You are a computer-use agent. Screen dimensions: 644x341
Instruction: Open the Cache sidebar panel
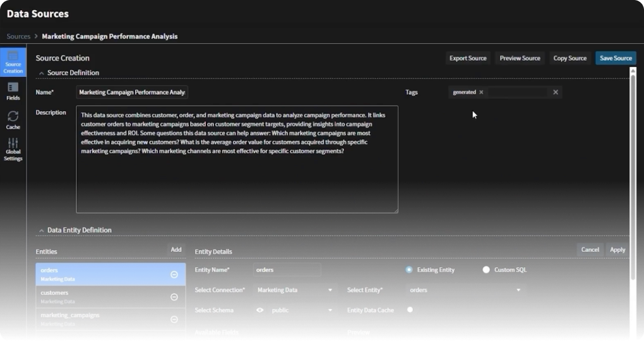point(13,119)
